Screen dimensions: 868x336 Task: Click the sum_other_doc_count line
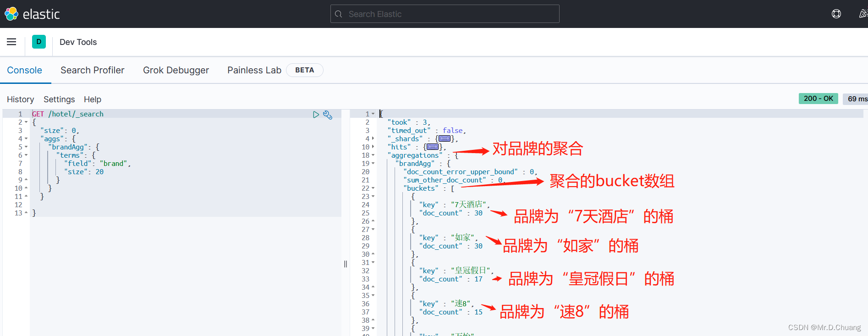(x=455, y=180)
